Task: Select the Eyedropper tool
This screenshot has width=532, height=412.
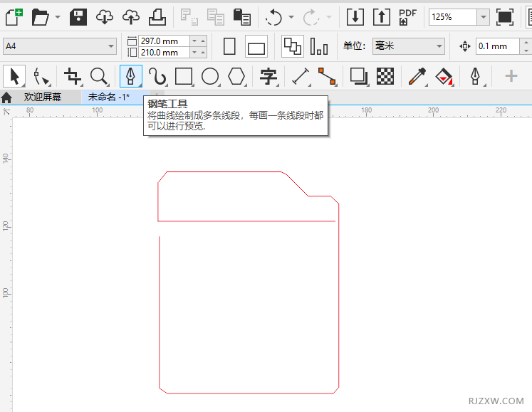Action: click(x=417, y=76)
